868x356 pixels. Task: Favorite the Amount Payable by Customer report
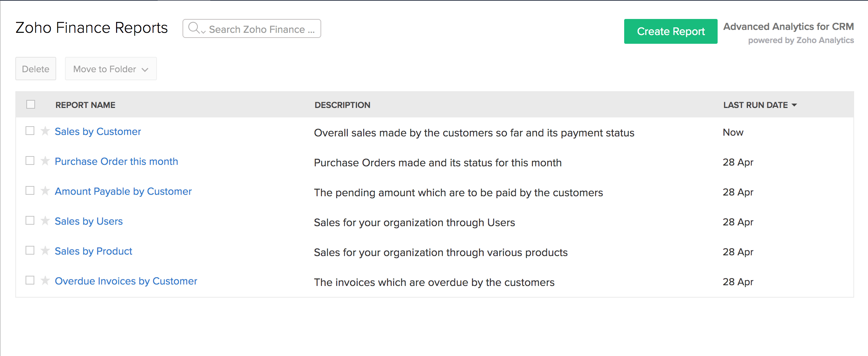(45, 191)
